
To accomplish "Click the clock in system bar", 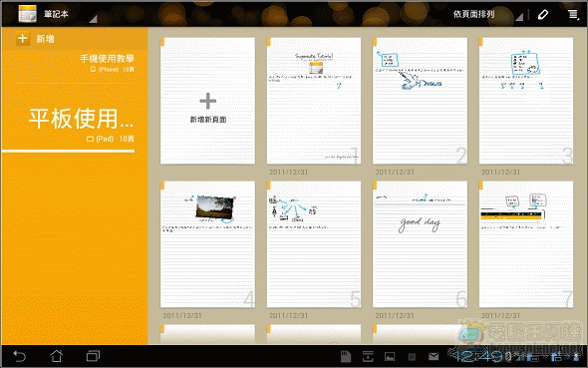I will point(477,356).
